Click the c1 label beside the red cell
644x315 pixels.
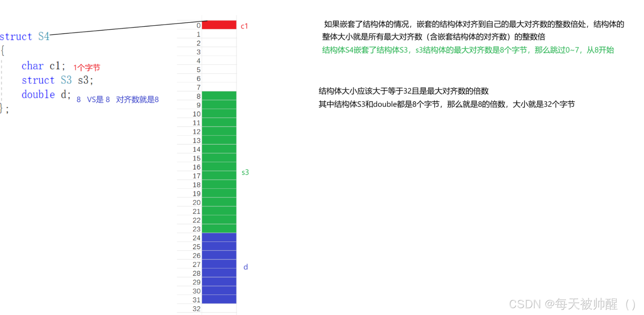(244, 26)
